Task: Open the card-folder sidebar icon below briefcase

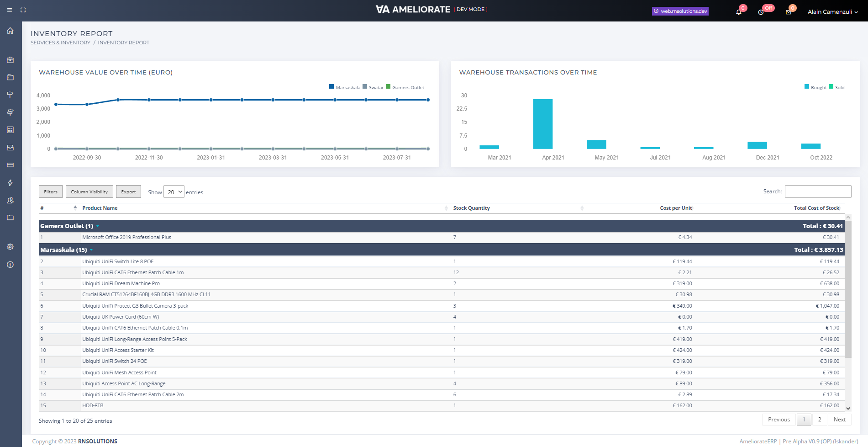Action: [10, 77]
